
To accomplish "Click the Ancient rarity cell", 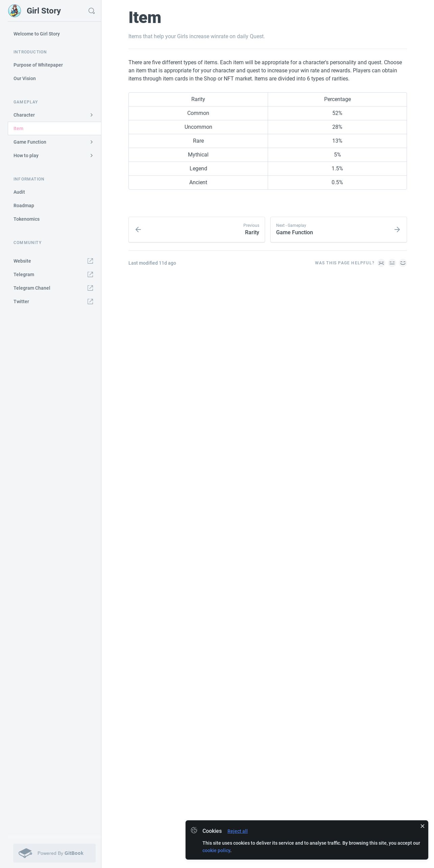I will pyautogui.click(x=198, y=183).
